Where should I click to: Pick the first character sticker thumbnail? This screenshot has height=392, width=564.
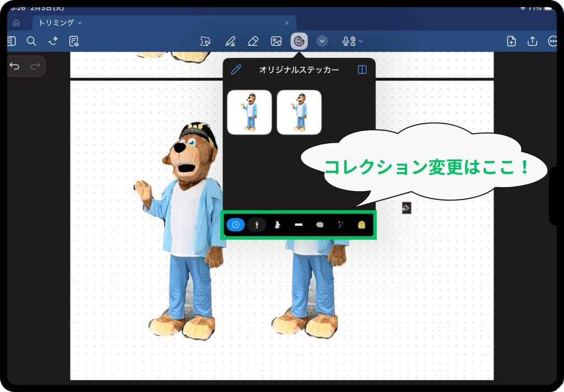(250, 112)
